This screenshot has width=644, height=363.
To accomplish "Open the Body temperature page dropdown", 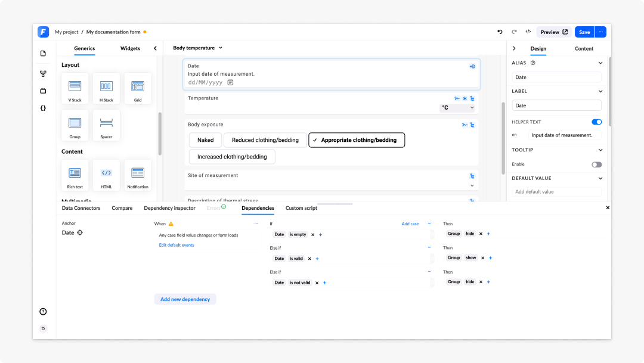I will pyautogui.click(x=197, y=48).
